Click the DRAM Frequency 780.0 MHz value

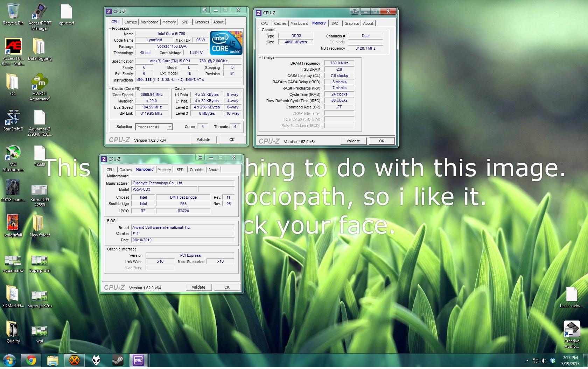coord(339,63)
